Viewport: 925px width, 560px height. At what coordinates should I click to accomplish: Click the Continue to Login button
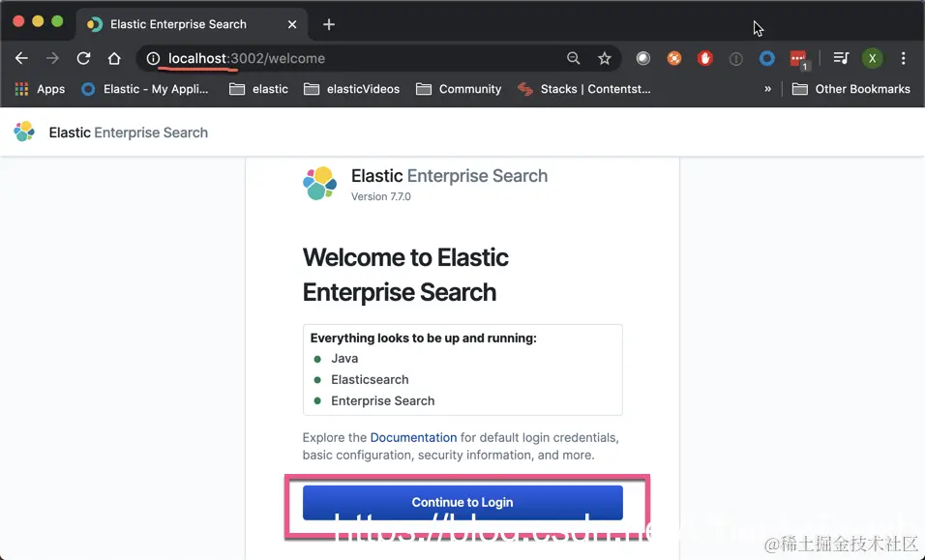pos(462,502)
